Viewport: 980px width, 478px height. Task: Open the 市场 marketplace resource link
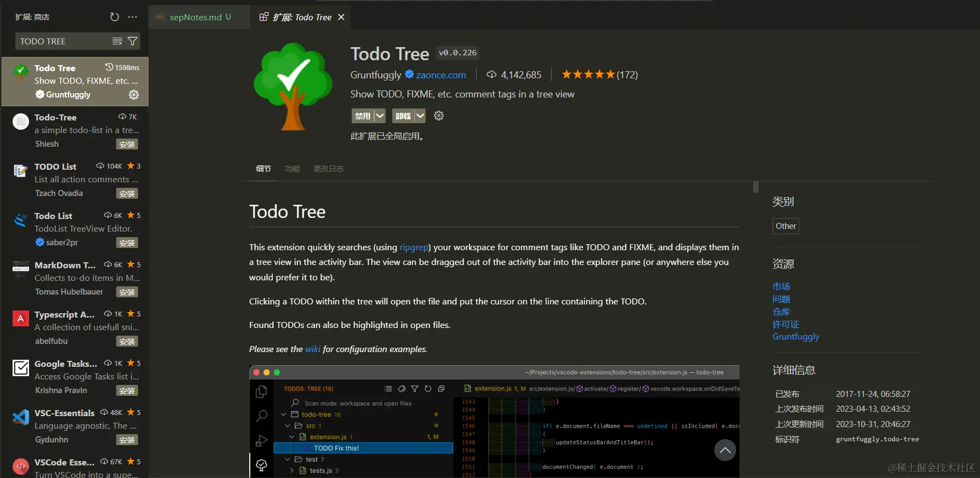[x=781, y=286]
